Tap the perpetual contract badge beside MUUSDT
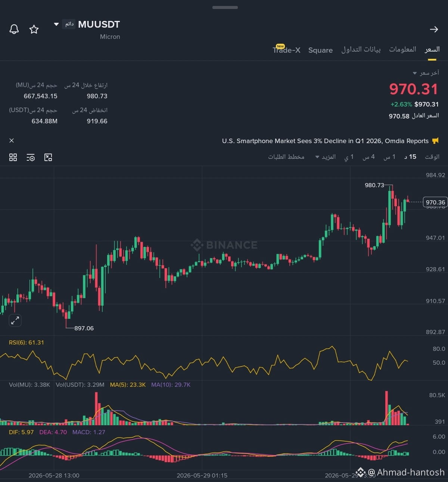This screenshot has width=448, height=482. point(69,24)
